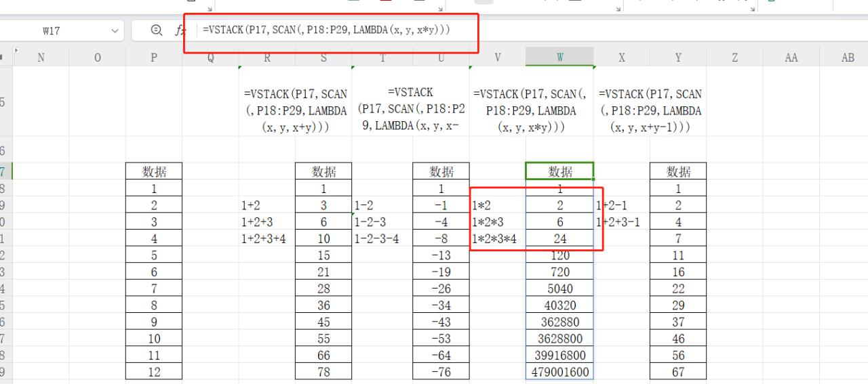Click the cell with value 55
The height and width of the screenshot is (384, 868).
click(x=323, y=339)
